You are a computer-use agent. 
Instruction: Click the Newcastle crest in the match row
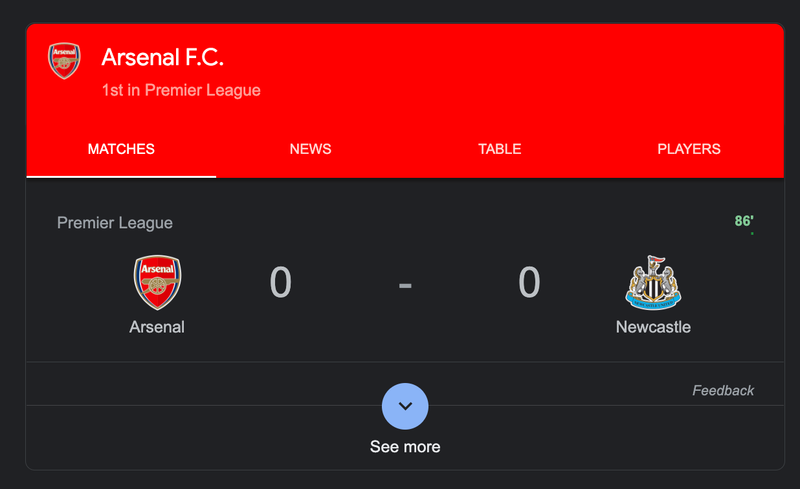coord(653,282)
